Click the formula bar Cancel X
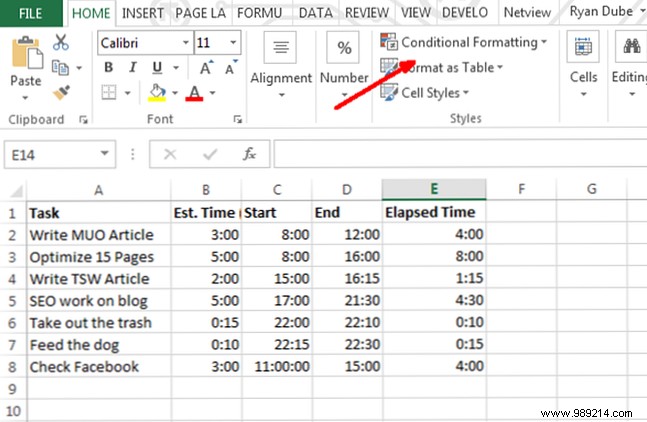Image resolution: width=647 pixels, height=422 pixels. (x=170, y=154)
